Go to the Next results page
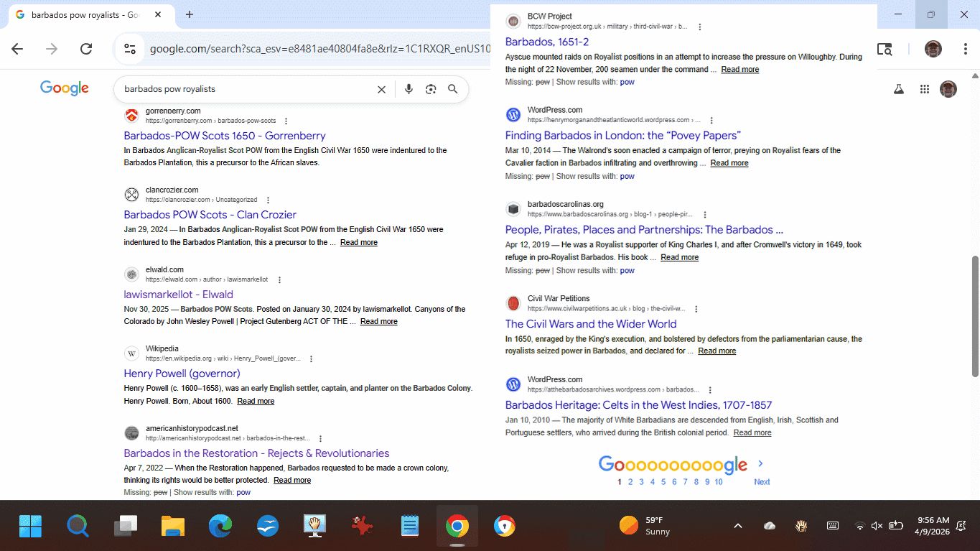 point(761,481)
